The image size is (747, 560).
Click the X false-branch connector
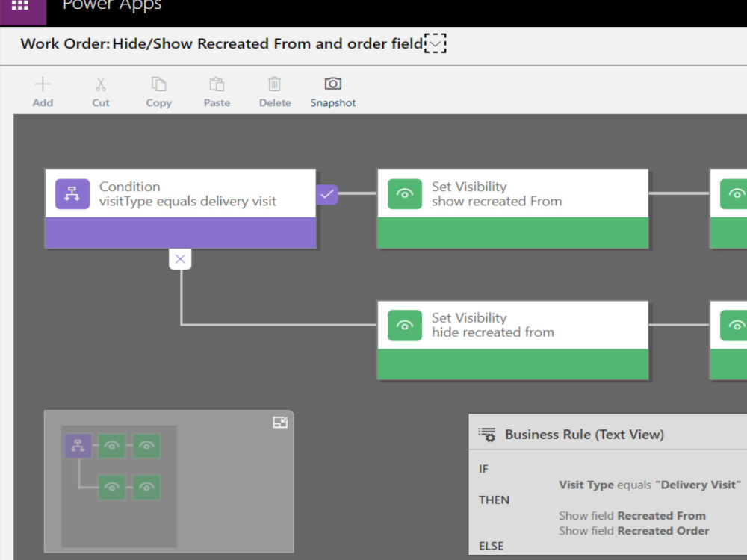pyautogui.click(x=180, y=259)
